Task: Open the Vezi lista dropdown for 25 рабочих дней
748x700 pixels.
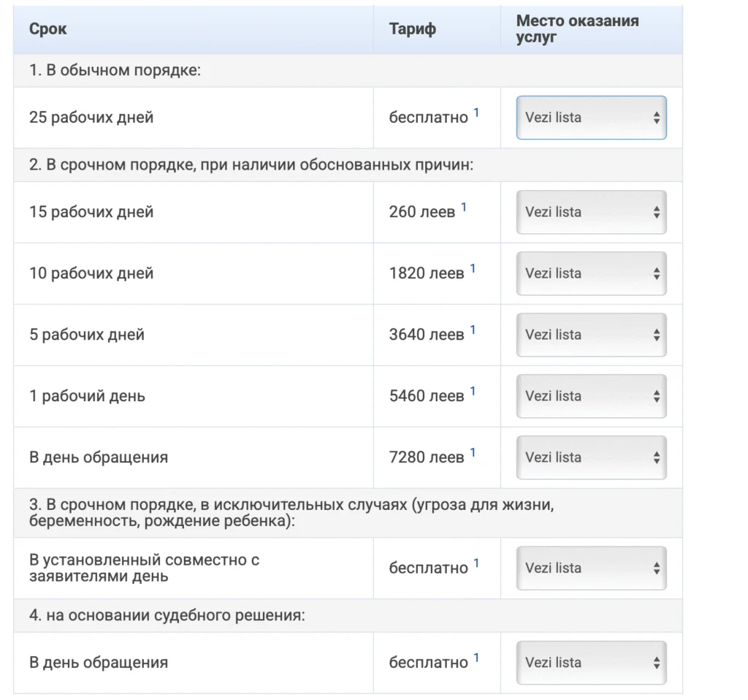Action: click(x=591, y=118)
